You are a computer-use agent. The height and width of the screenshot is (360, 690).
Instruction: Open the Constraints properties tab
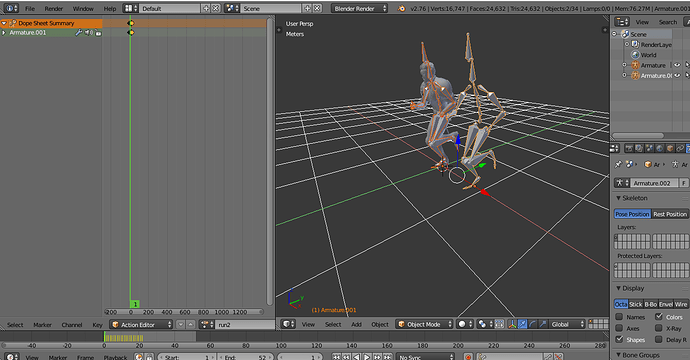pos(680,148)
